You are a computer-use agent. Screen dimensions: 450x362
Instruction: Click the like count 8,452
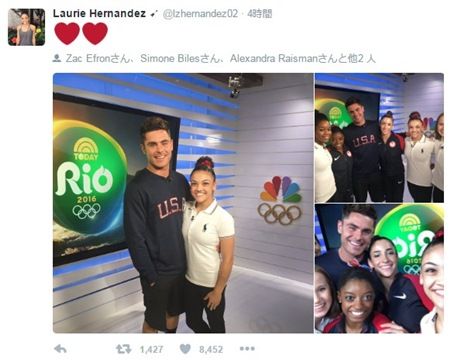pyautogui.click(x=211, y=349)
